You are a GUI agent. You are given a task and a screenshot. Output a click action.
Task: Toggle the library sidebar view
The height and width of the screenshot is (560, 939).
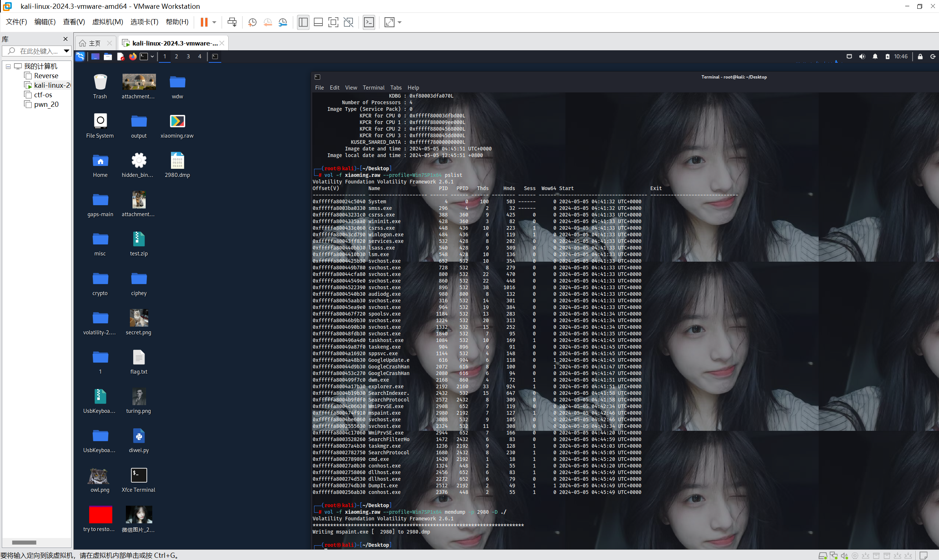[303, 22]
